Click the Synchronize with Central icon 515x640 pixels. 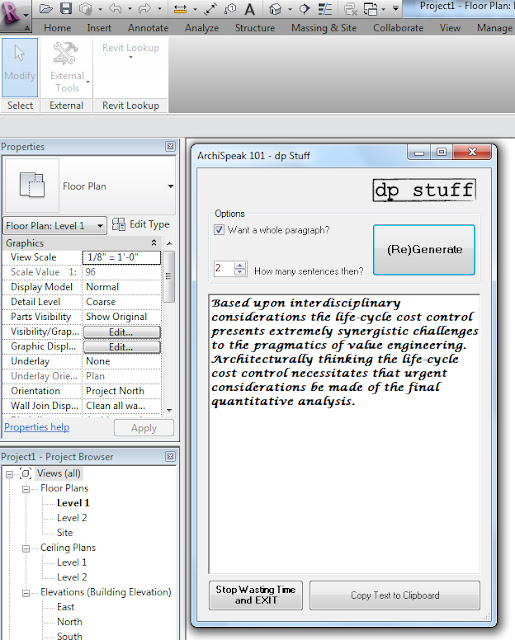(87, 9)
